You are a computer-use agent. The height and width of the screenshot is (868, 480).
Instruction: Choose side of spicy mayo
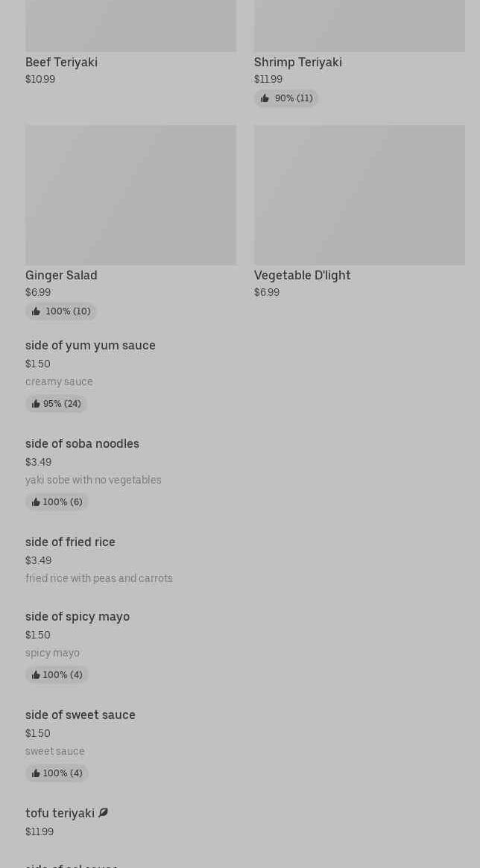pyautogui.click(x=78, y=616)
